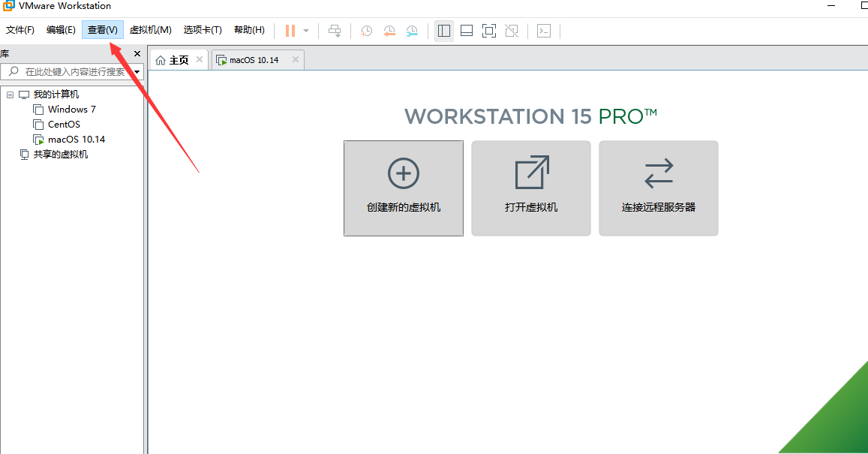This screenshot has width=868, height=454.
Task: Open the 文件(F) menu
Action: click(20, 30)
